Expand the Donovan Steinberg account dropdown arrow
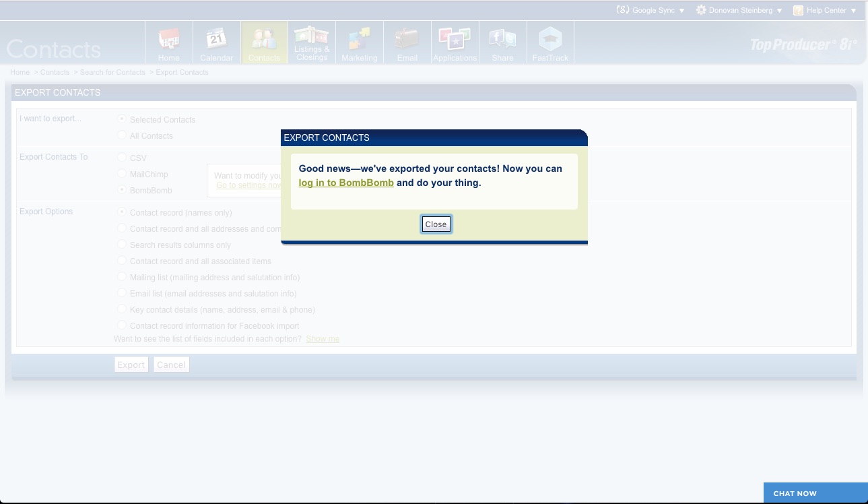 pos(780,11)
